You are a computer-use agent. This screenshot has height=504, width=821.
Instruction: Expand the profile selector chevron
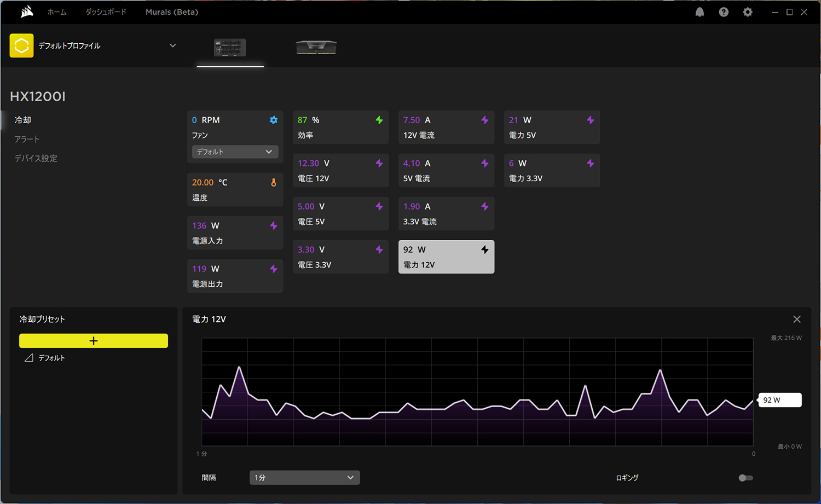pyautogui.click(x=173, y=45)
